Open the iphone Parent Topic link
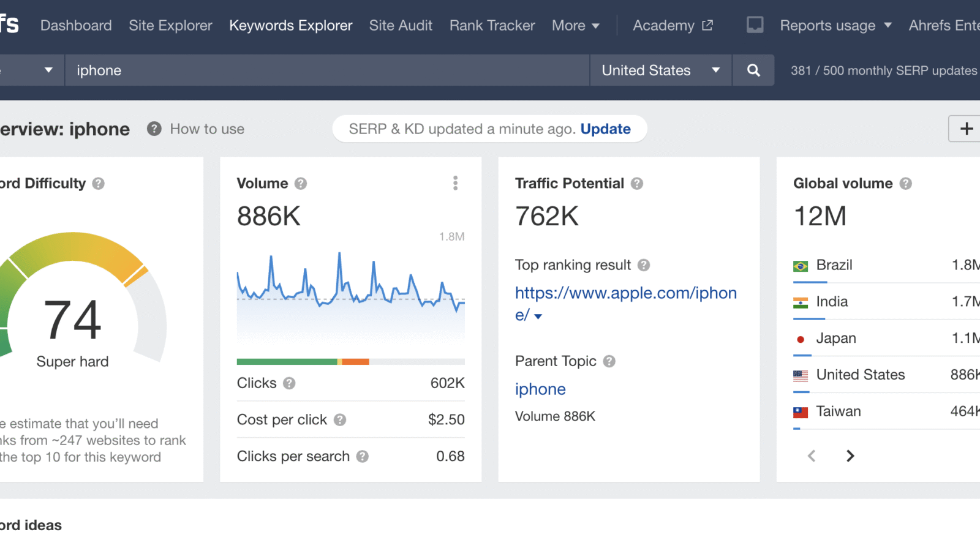 (540, 389)
